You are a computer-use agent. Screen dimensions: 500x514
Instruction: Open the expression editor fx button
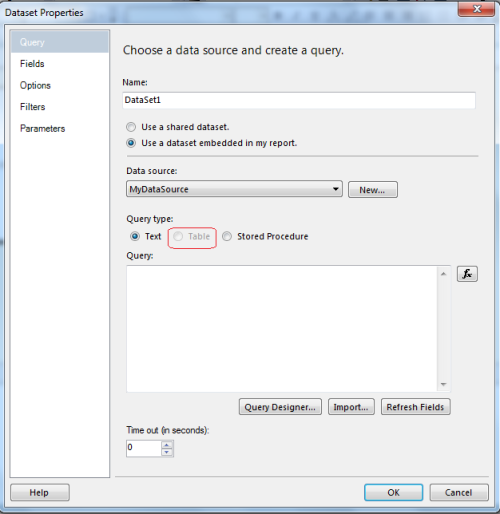[x=467, y=274]
